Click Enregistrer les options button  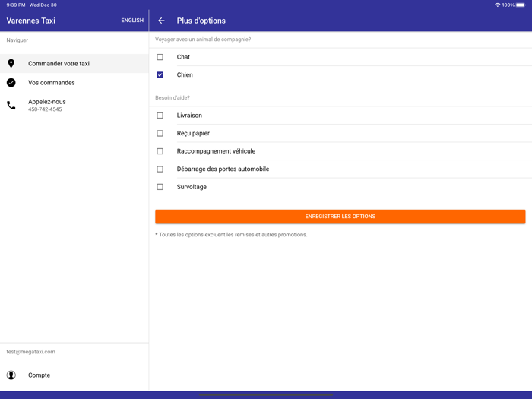(340, 217)
